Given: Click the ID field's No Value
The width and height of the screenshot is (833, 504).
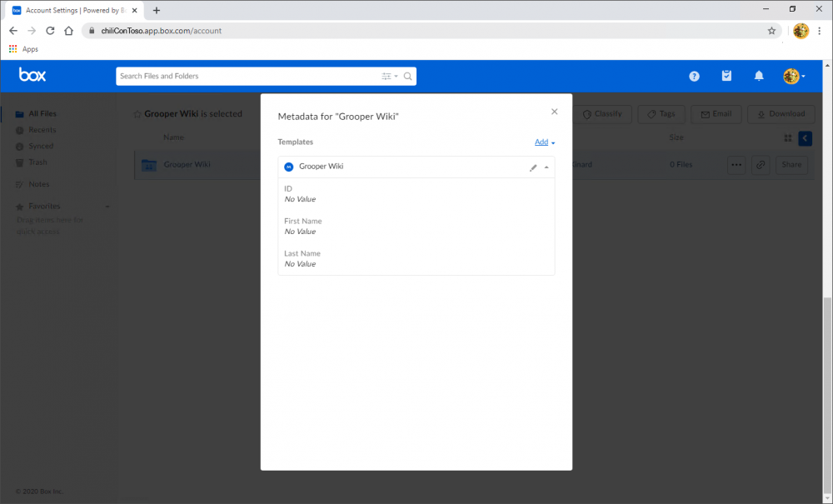Looking at the screenshot, I should pos(300,199).
